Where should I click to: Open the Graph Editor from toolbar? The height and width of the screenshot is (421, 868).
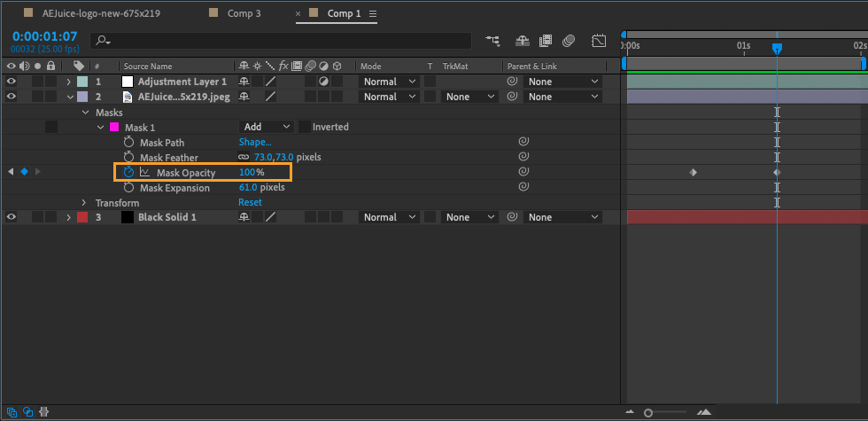click(599, 41)
